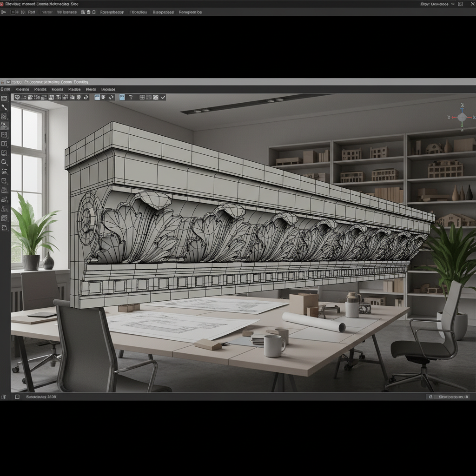The image size is (476, 476).
Task: Click the square icon beside 'Bioodidsuiog 2006'
Action: [x=17, y=397]
